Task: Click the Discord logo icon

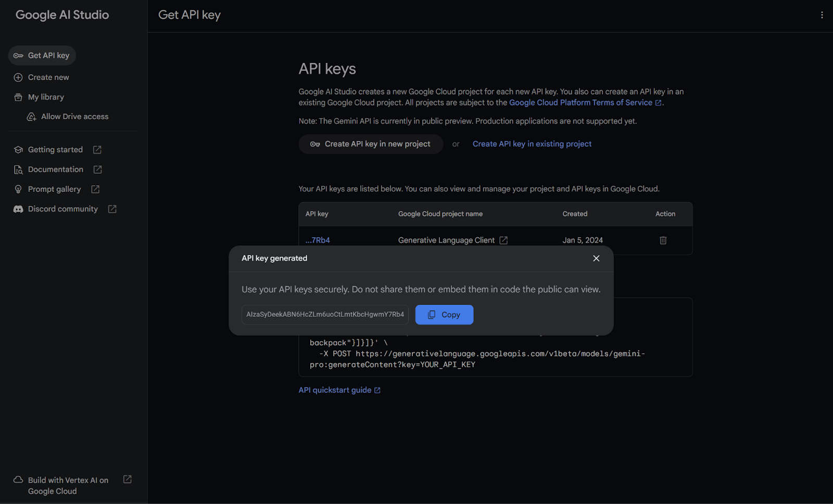Action: 18,209
